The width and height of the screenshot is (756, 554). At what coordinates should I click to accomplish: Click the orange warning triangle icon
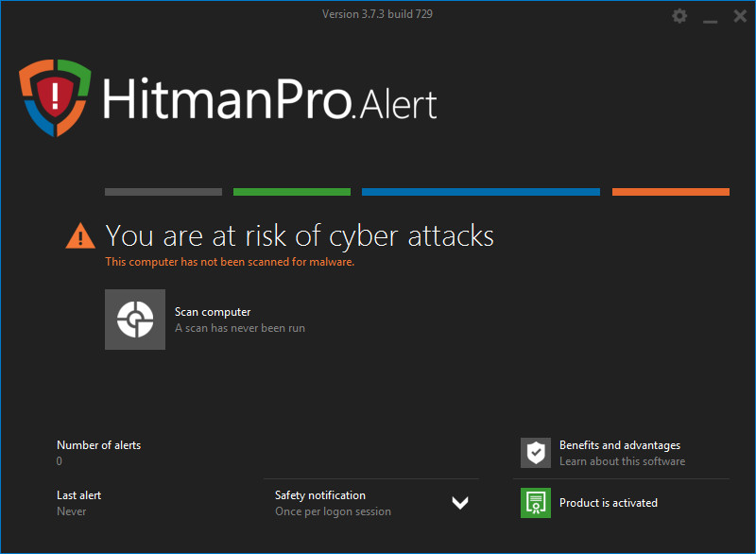pyautogui.click(x=80, y=235)
